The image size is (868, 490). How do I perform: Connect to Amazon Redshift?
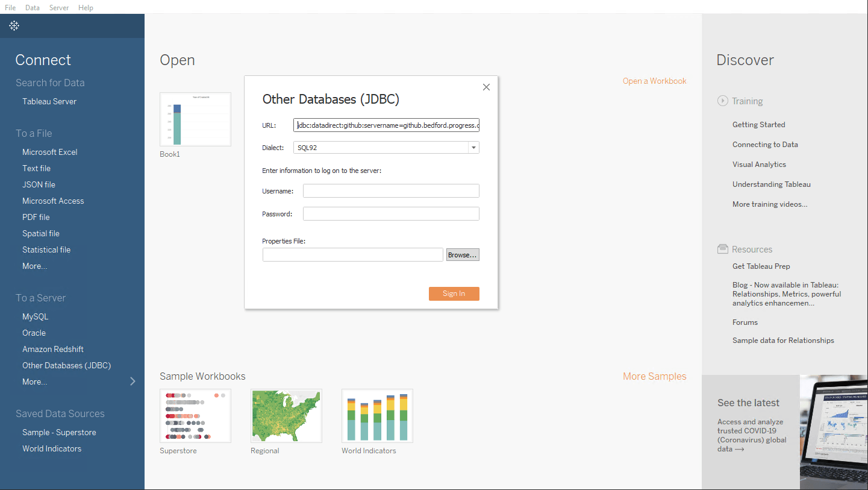(53, 349)
